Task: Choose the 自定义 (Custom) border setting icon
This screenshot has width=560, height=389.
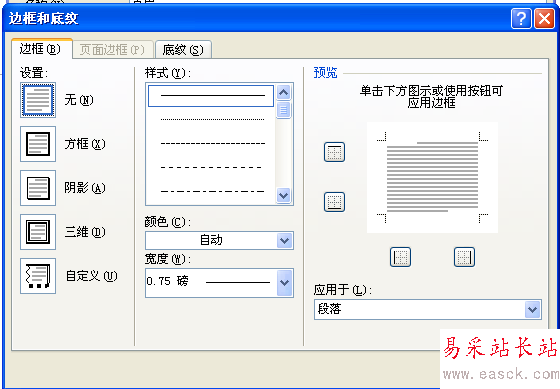Action: (x=38, y=276)
